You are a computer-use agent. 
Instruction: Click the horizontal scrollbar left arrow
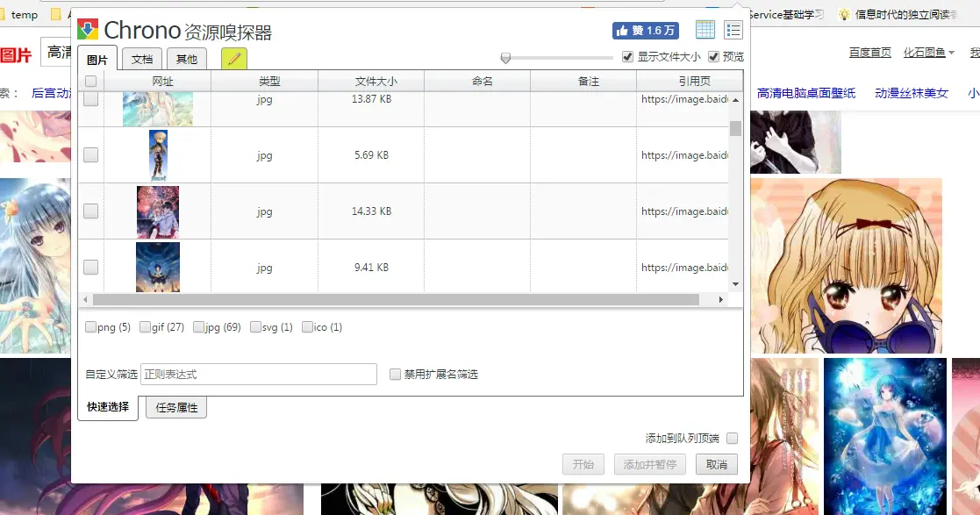pos(86,299)
